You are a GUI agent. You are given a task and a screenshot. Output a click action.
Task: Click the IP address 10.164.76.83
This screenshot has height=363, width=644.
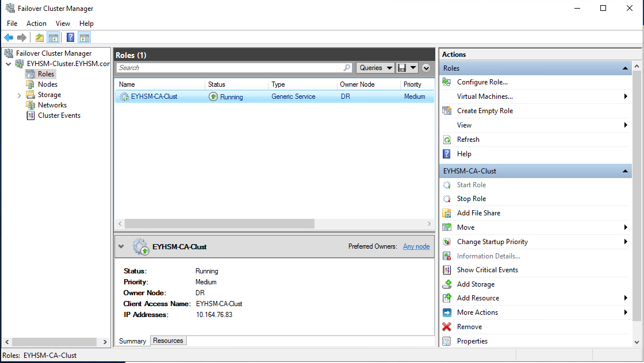pos(214,315)
